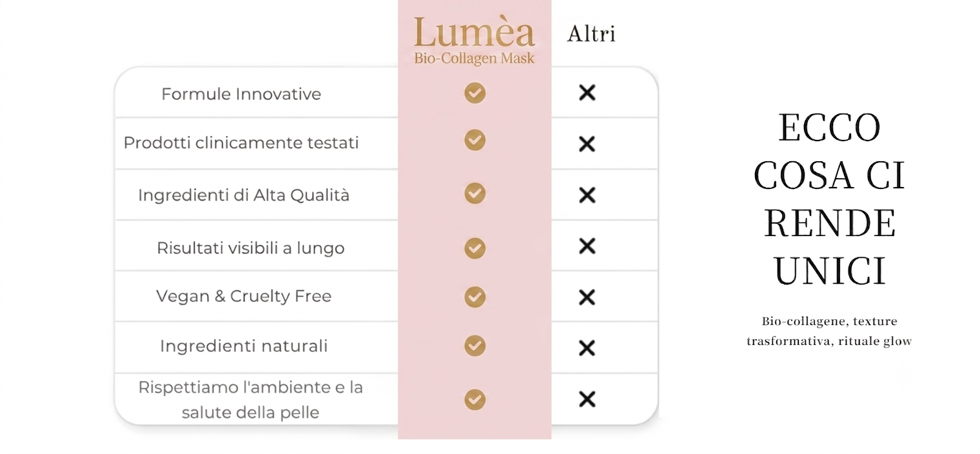980x454 pixels.
Task: Click the gold checkmark for Formule Innovative
Action: coord(475,93)
